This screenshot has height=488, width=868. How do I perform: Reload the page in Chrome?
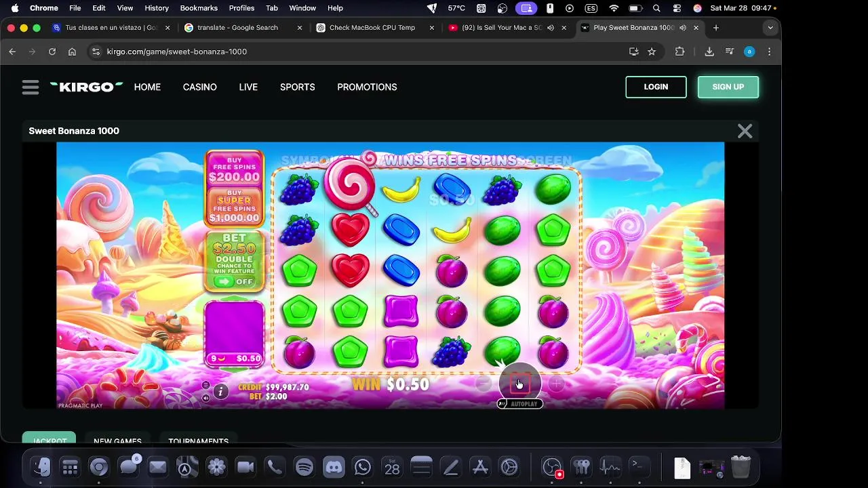(x=52, y=52)
